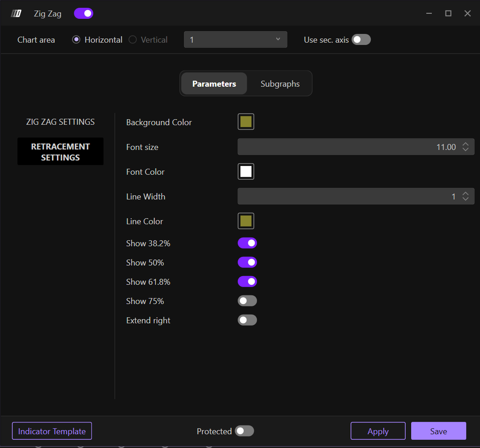This screenshot has width=480, height=448.
Task: Click the Apply button
Action: click(x=378, y=431)
